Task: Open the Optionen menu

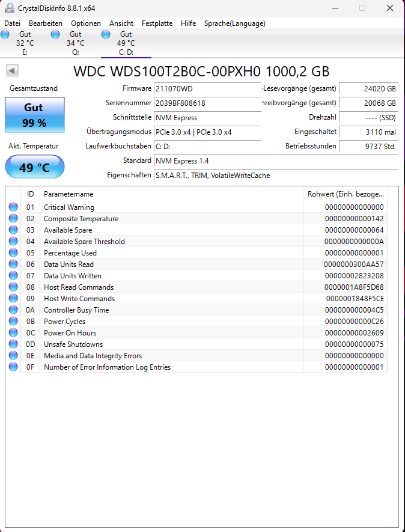Action: 86,23
